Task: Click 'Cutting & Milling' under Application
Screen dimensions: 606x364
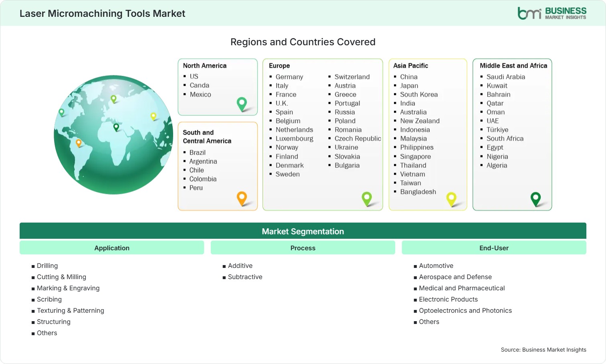Action: pos(61,277)
